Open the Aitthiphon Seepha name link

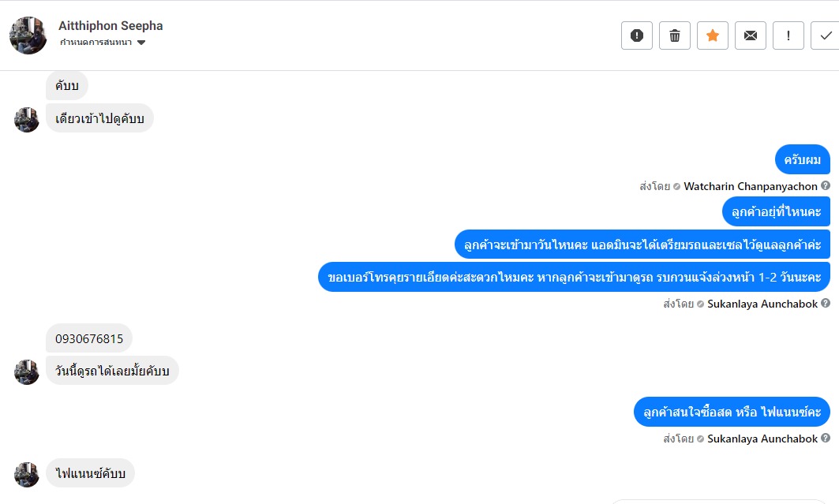(x=110, y=26)
